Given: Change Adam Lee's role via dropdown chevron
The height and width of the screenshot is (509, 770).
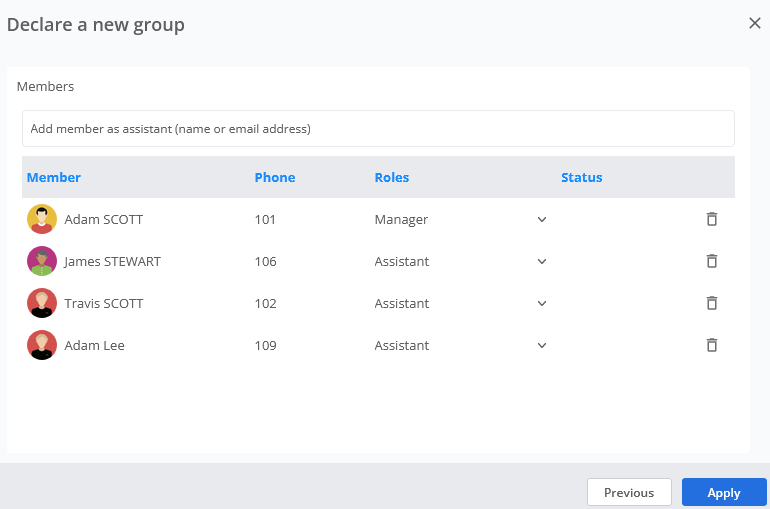Looking at the screenshot, I should coord(542,346).
